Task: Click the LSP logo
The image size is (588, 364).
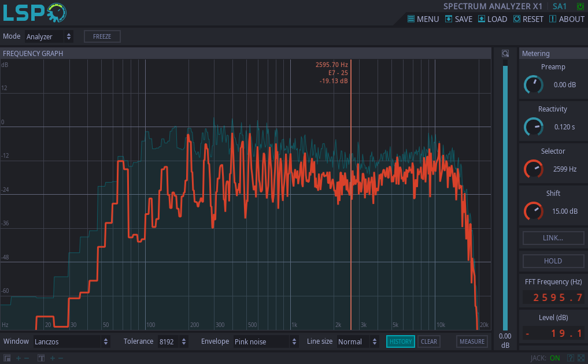Action: click(35, 12)
